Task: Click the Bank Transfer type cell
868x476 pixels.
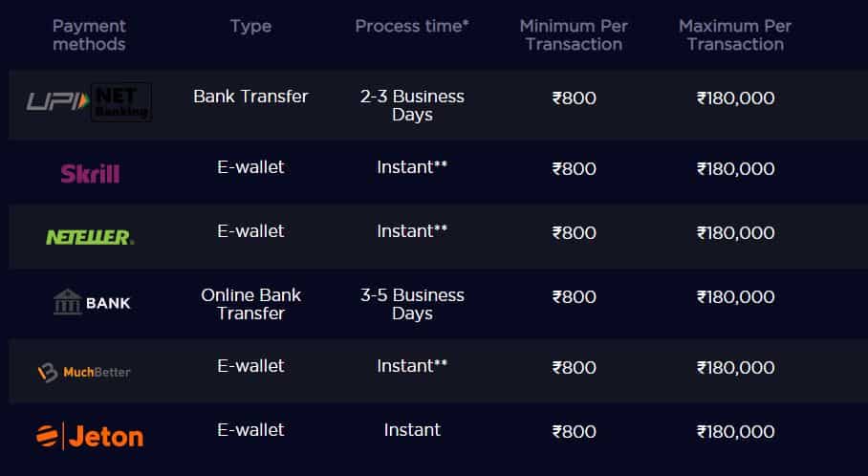Action: click(250, 97)
